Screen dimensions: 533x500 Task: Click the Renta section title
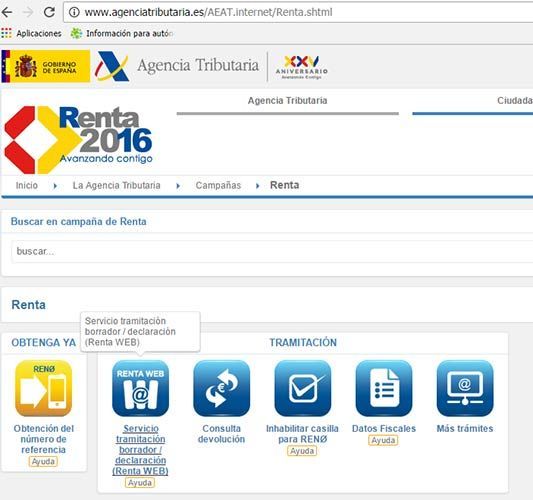(x=29, y=305)
